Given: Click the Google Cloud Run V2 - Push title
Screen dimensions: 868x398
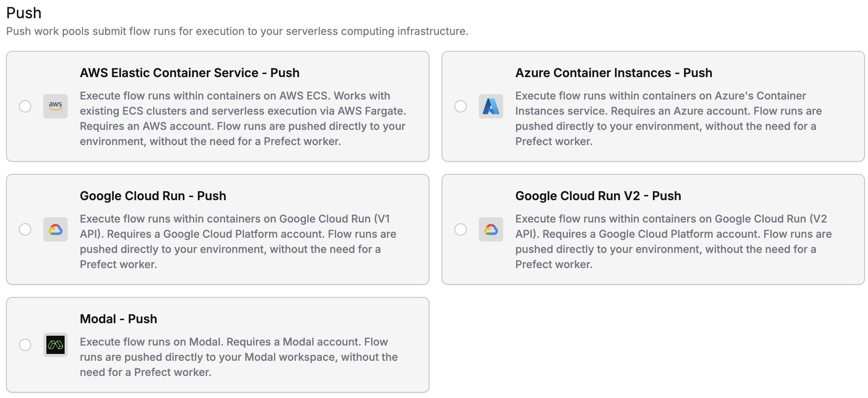Looking at the screenshot, I should pos(598,195).
